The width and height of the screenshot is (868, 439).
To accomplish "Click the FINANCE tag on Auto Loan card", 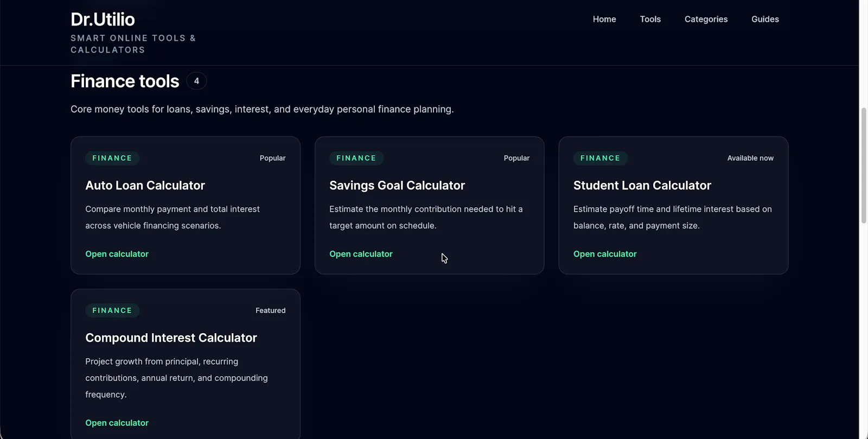I will click(112, 158).
